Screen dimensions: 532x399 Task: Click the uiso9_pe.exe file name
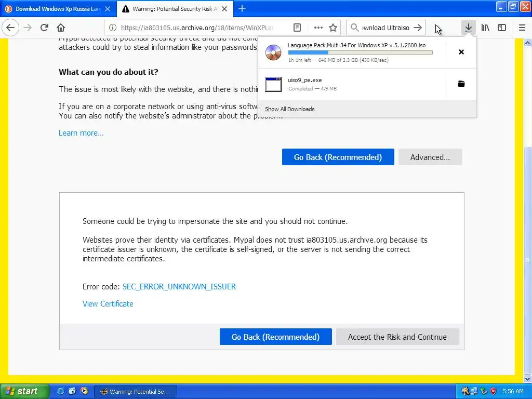(x=304, y=80)
